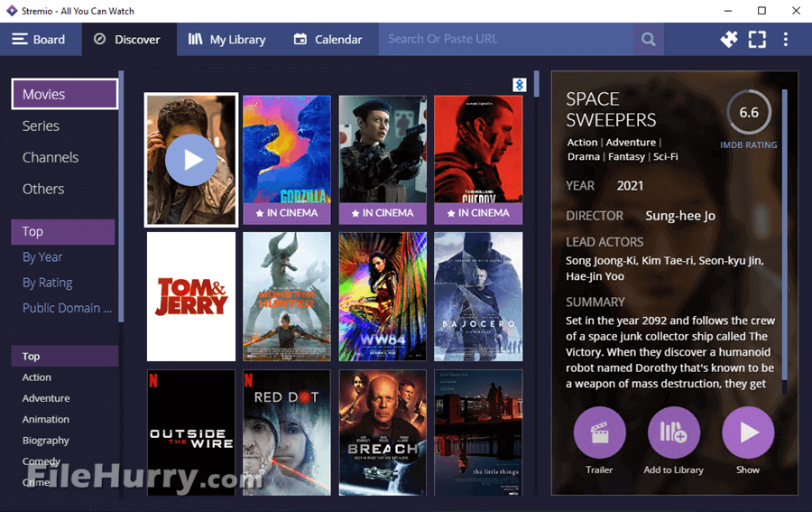
Task: Click the Board hamburger menu icon
Action: 20,40
